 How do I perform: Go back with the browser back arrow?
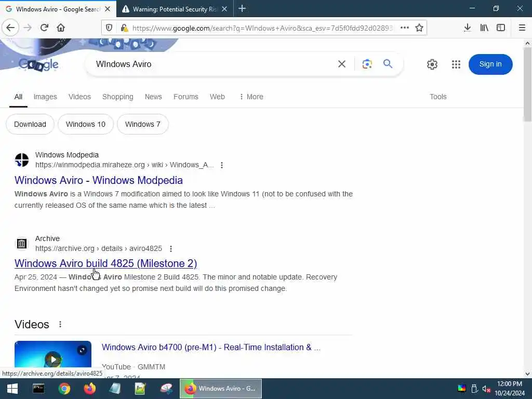point(10,28)
